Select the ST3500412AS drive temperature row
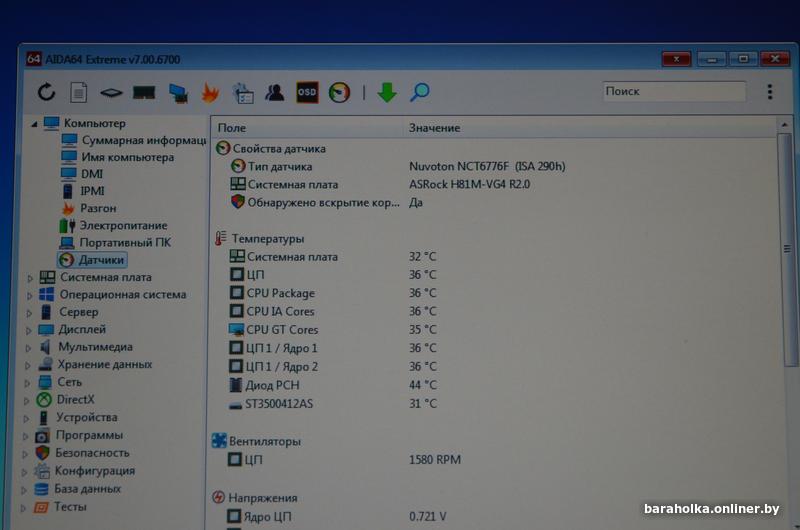This screenshot has height=530, width=800. (333, 403)
